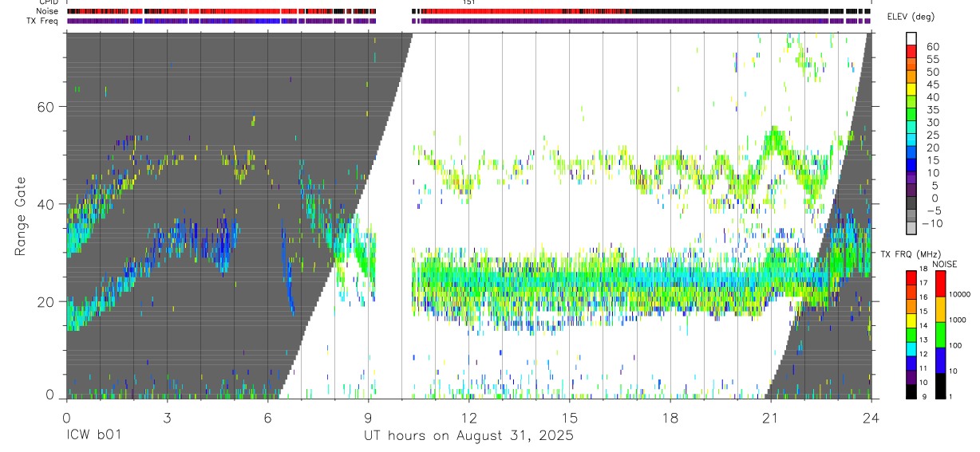Click the black bottom segment of NOISE colorbar
The width and height of the screenshot is (980, 452).
coord(940,384)
